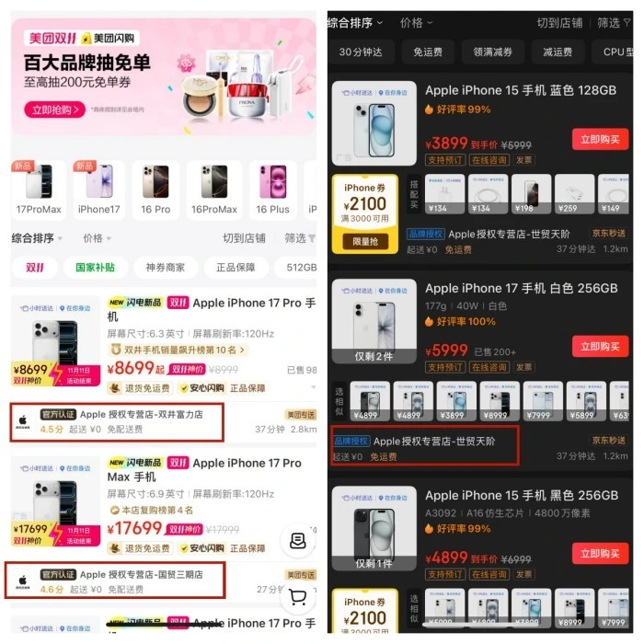Pick the iPhone17 model icon
The height and width of the screenshot is (644, 644).
click(99, 190)
